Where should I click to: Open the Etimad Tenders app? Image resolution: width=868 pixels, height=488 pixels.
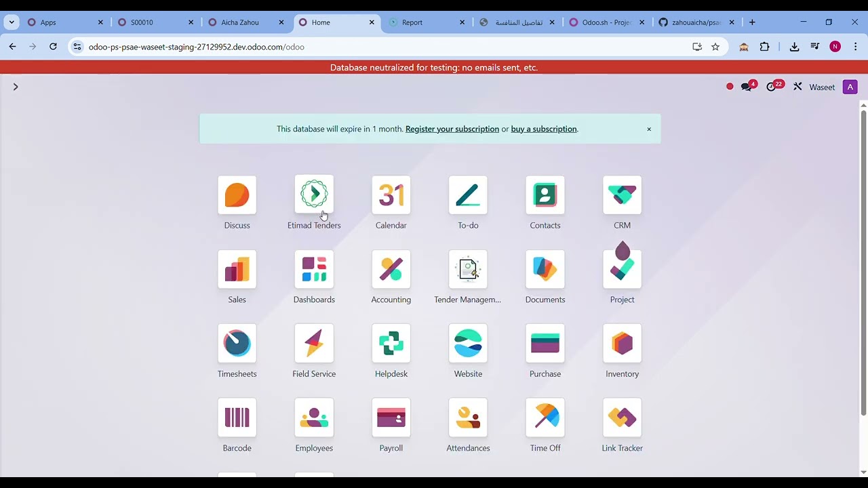[x=314, y=195]
